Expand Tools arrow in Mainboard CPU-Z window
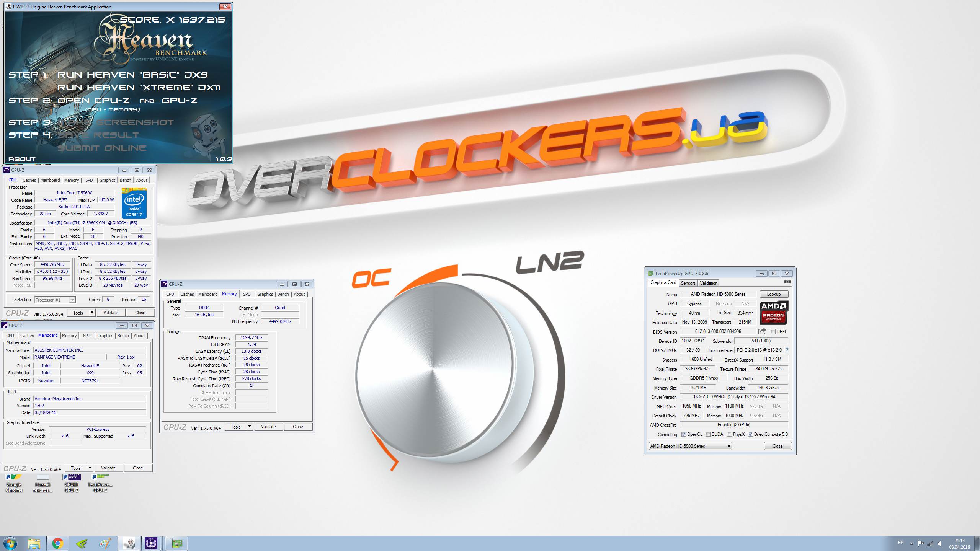The width and height of the screenshot is (980, 551). [90, 468]
